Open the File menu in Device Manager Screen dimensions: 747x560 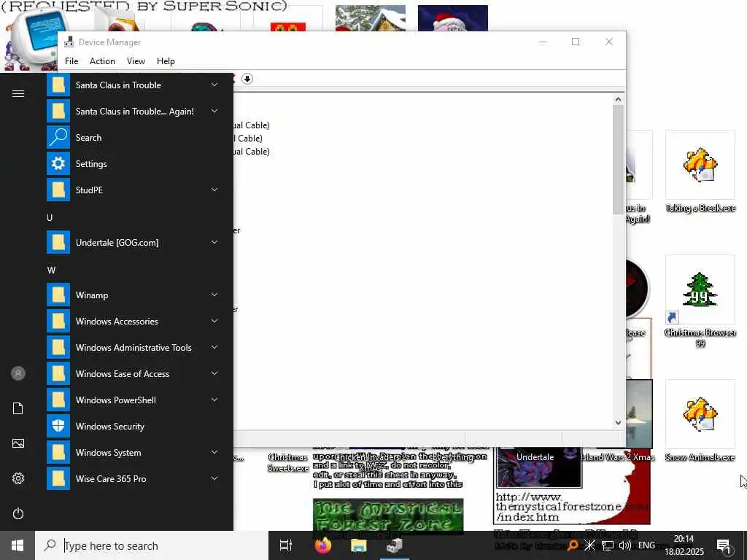tap(71, 61)
